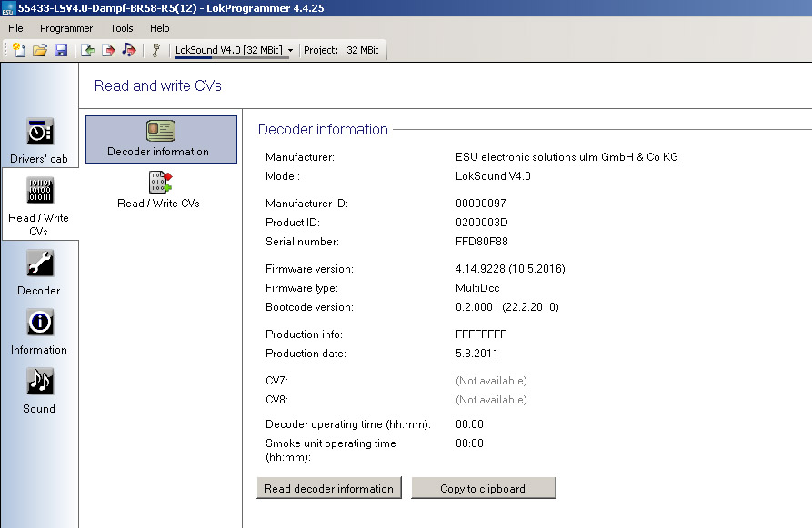Click the write sound data music-note icon
Viewport: 812px width, 528px height.
point(129,50)
